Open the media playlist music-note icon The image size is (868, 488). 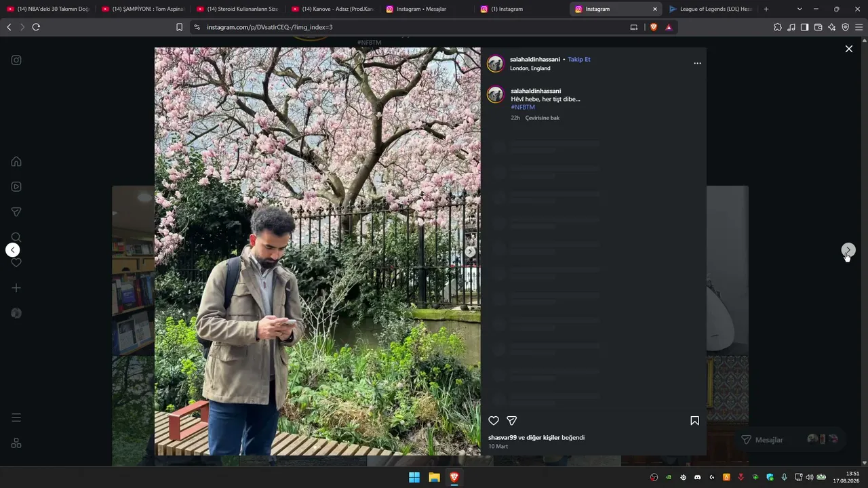click(791, 27)
